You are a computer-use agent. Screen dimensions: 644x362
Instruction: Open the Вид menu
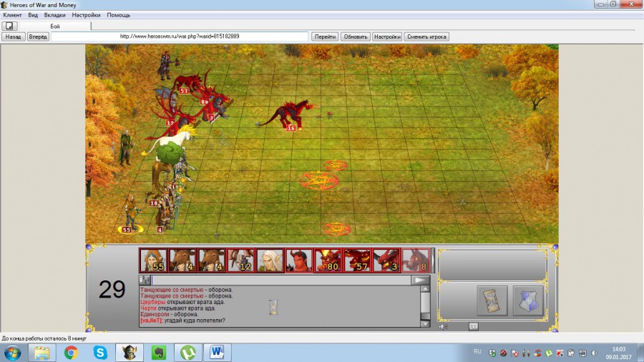[33, 15]
